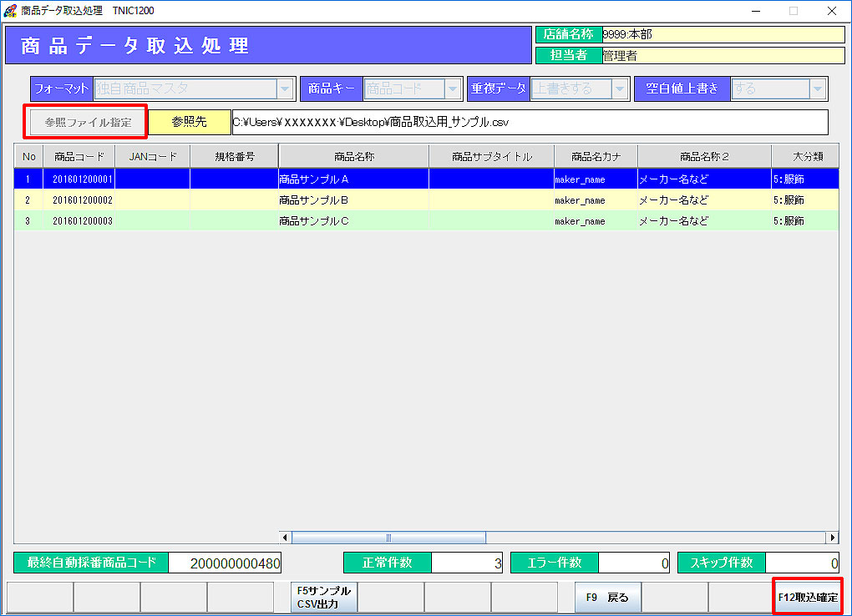This screenshot has height=616, width=852.
Task: Expand the 商品キー dropdown
Action: pyautogui.click(x=453, y=88)
